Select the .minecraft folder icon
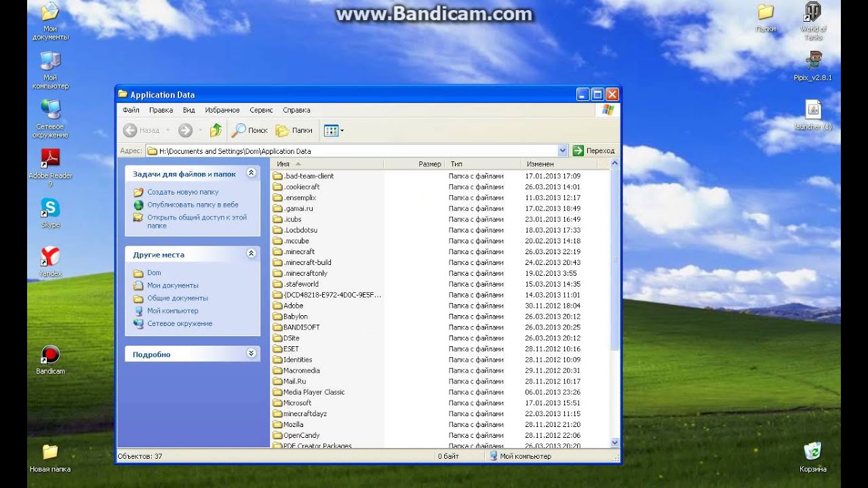This screenshot has height=488, width=868. [x=277, y=252]
